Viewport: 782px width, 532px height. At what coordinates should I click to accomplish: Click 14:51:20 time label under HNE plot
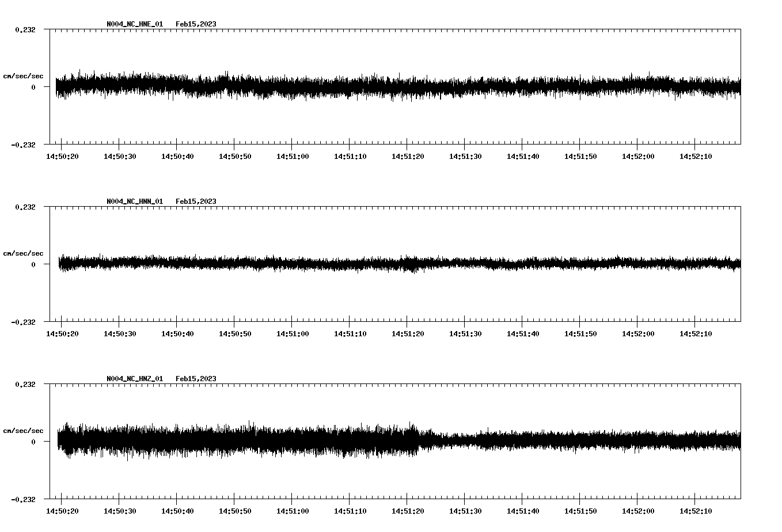pos(408,157)
